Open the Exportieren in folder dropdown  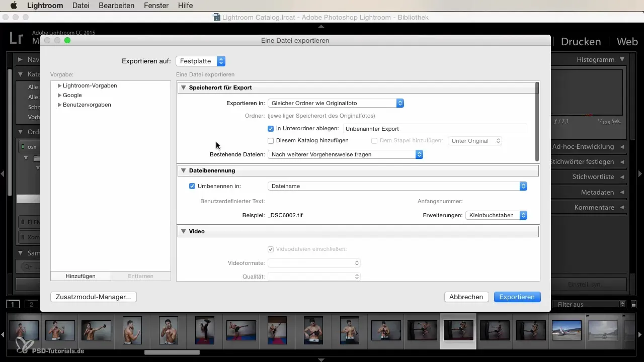tap(336, 103)
